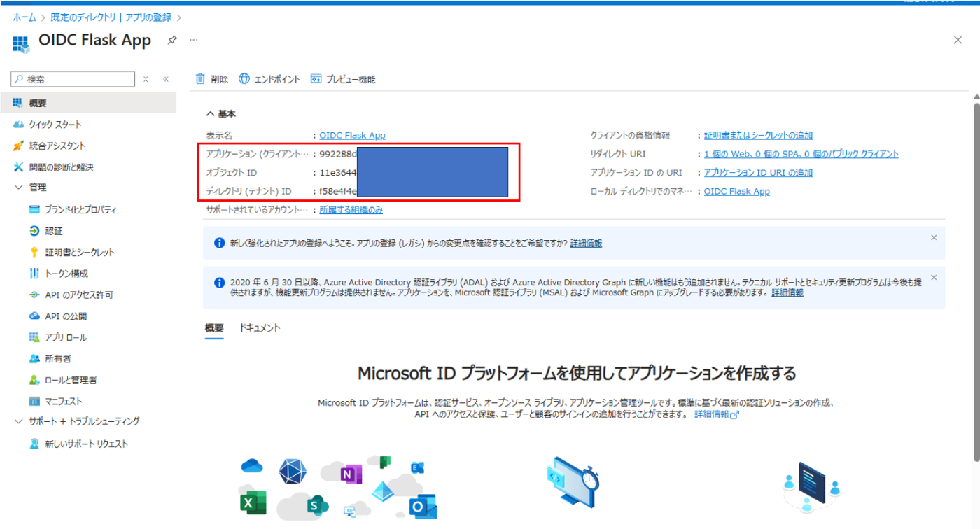Click アプリケーション ID URI の追加 link
This screenshot has width=980, height=529.
tap(758, 173)
